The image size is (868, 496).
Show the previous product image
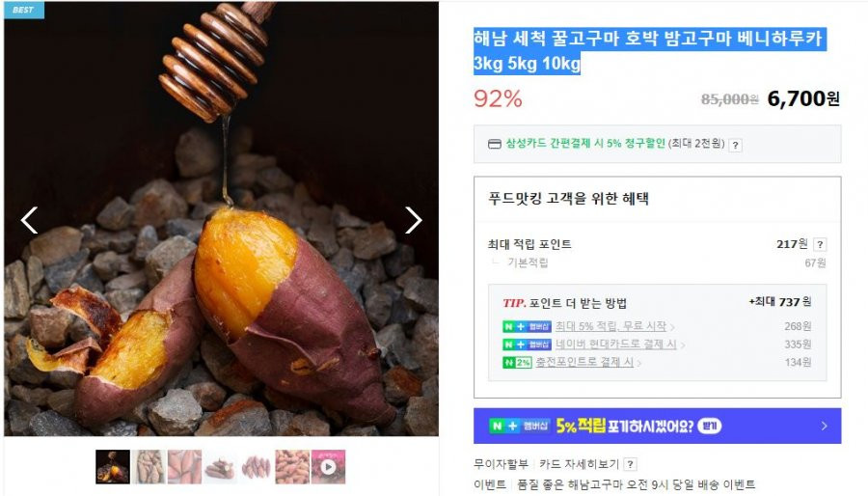(29, 220)
